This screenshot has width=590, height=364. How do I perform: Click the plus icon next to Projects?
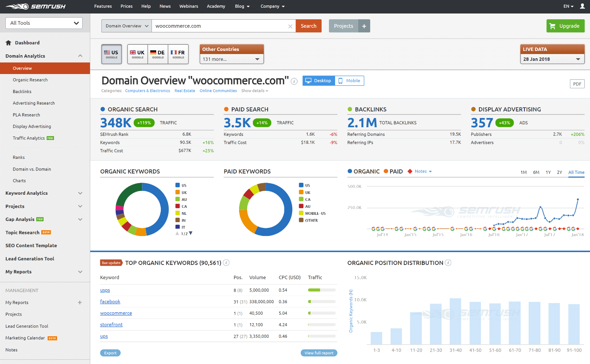click(364, 26)
